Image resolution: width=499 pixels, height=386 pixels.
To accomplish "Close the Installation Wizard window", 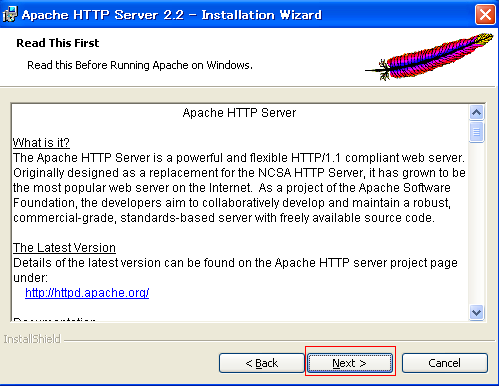I will (485, 15).
